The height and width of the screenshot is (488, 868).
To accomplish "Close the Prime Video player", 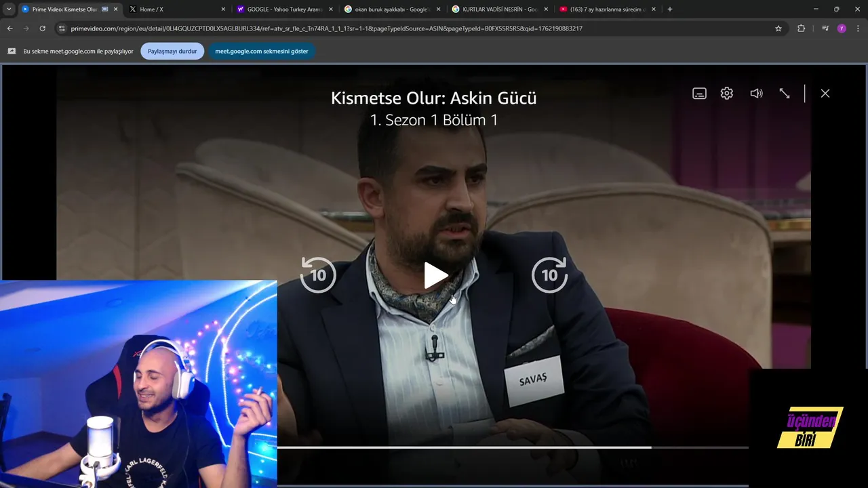I will point(825,94).
